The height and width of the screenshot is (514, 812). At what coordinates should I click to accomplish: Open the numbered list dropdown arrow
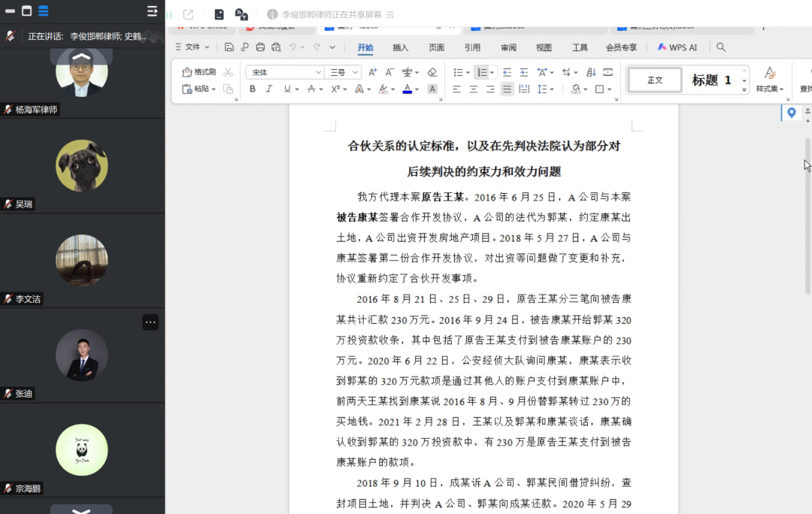(x=492, y=71)
